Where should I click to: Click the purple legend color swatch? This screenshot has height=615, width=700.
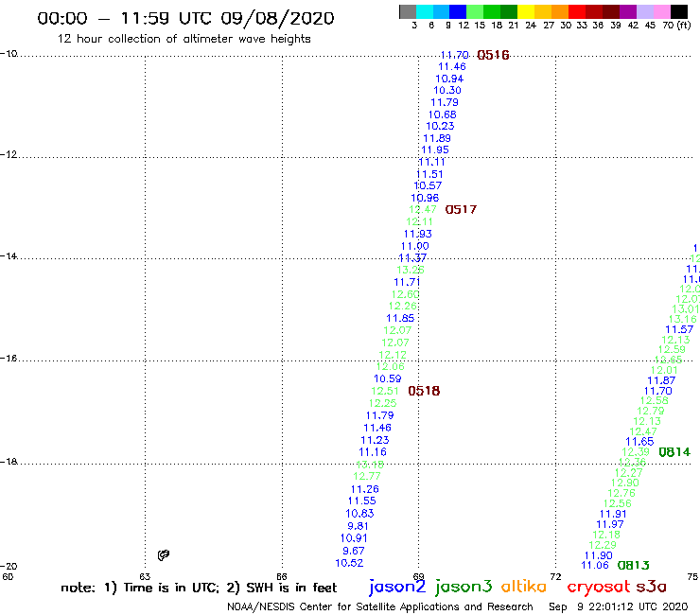tap(628, 11)
